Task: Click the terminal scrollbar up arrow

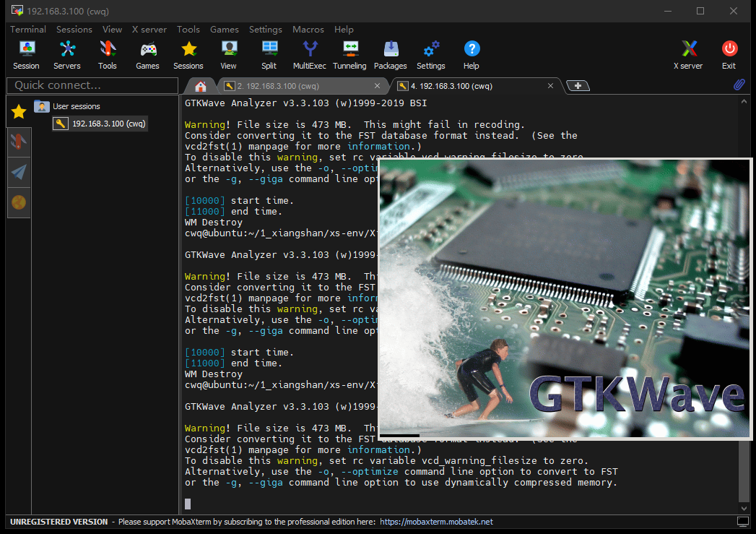Action: [744, 102]
